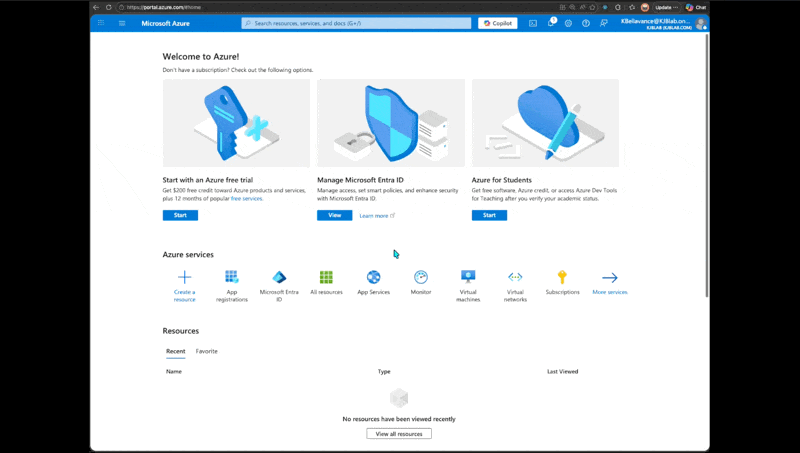Open the Learn more link
The width and height of the screenshot is (800, 453).
click(x=377, y=216)
